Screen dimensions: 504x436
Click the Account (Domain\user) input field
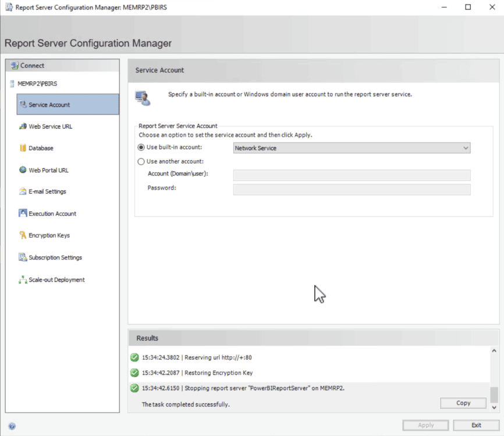(352, 175)
